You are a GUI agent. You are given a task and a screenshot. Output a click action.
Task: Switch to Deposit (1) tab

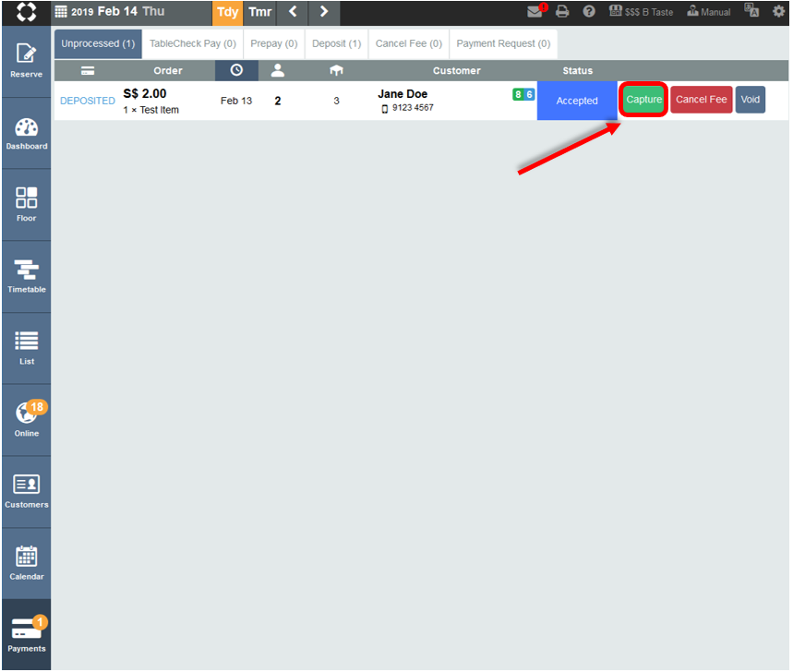(x=336, y=43)
